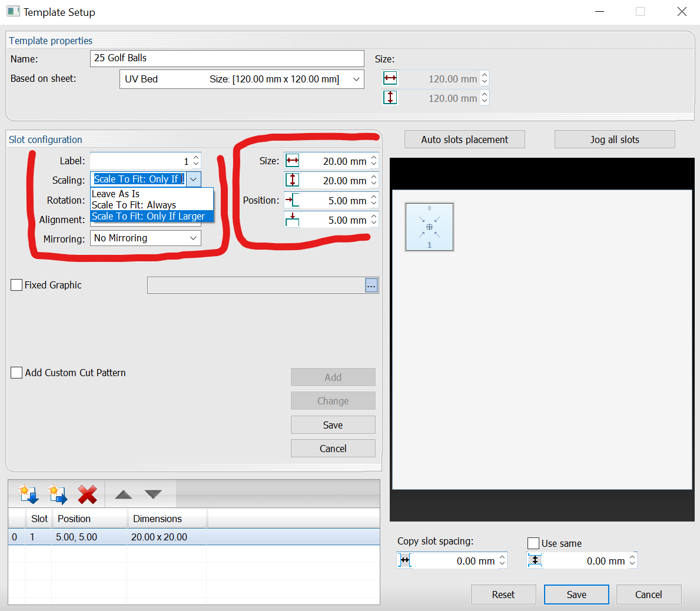Adjust vertical position spinner arrows

[x=374, y=220]
